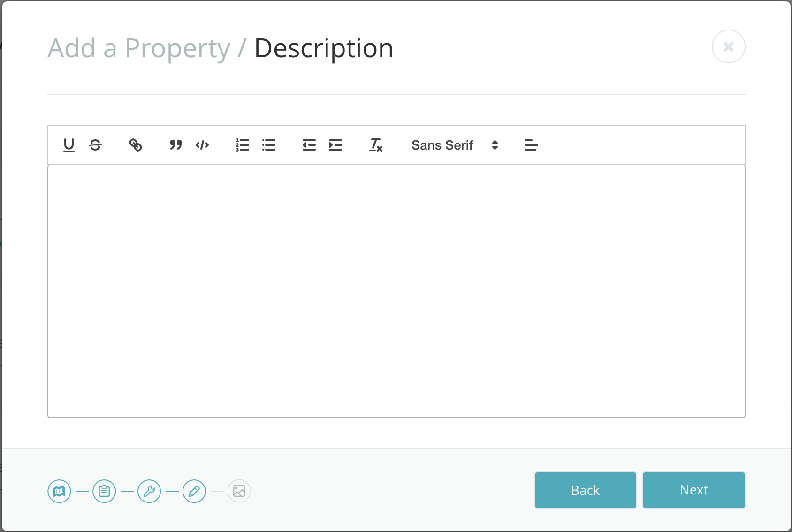Increase paragraph indent

[335, 145]
